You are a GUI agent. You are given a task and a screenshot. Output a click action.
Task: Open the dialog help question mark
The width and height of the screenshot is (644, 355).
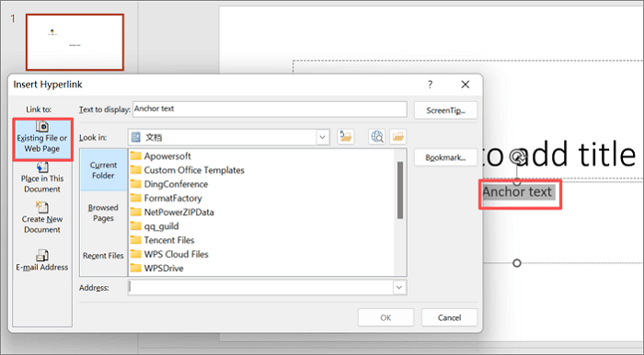click(x=430, y=85)
